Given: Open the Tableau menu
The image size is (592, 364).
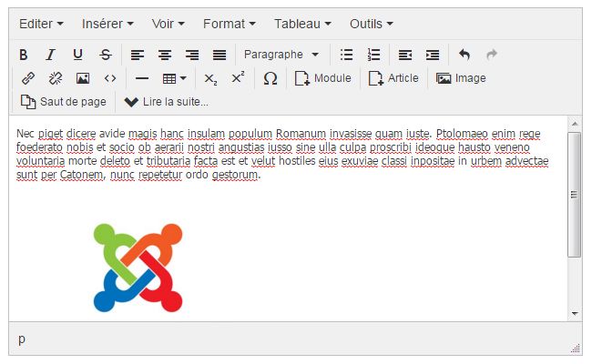Looking at the screenshot, I should (302, 24).
